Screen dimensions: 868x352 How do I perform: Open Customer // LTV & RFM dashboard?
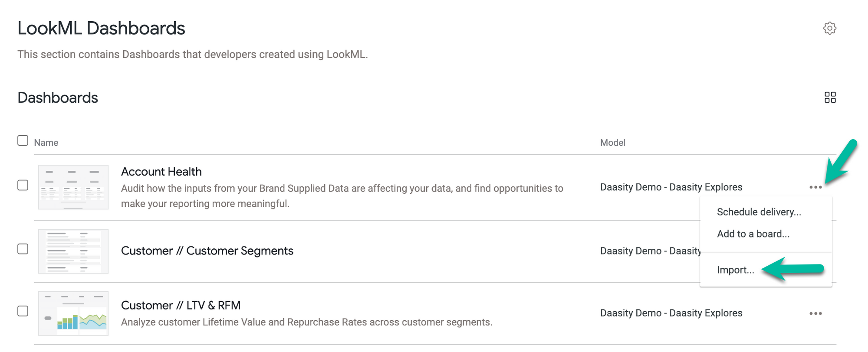pos(181,306)
